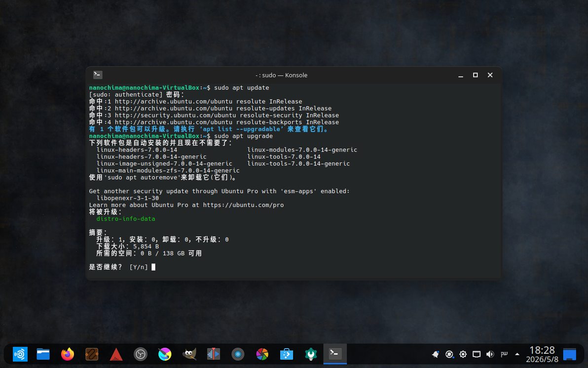Launch Krita from the taskbar
588x368 pixels.
pyautogui.click(x=165, y=354)
